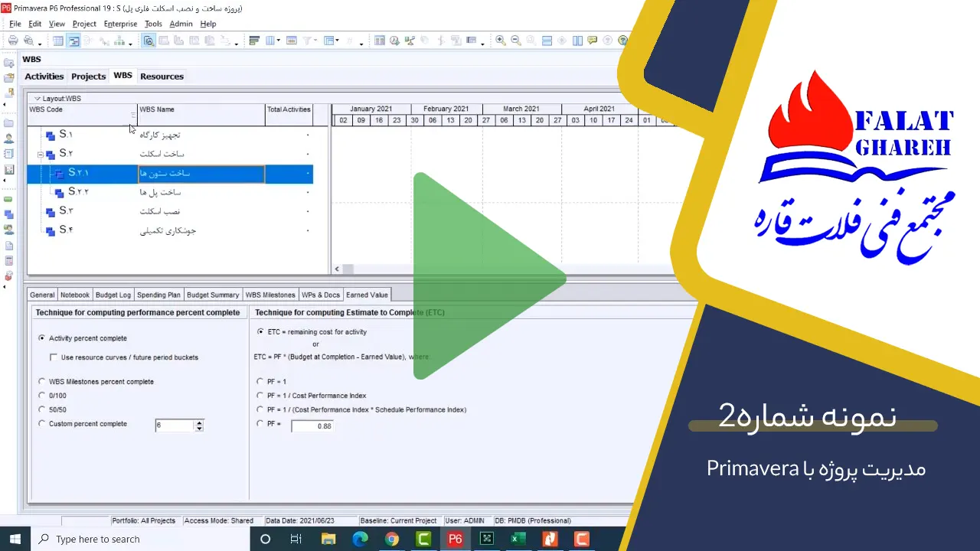This screenshot has width=980, height=551.
Task: Open the Columns icon in toolbar
Action: [x=272, y=41]
